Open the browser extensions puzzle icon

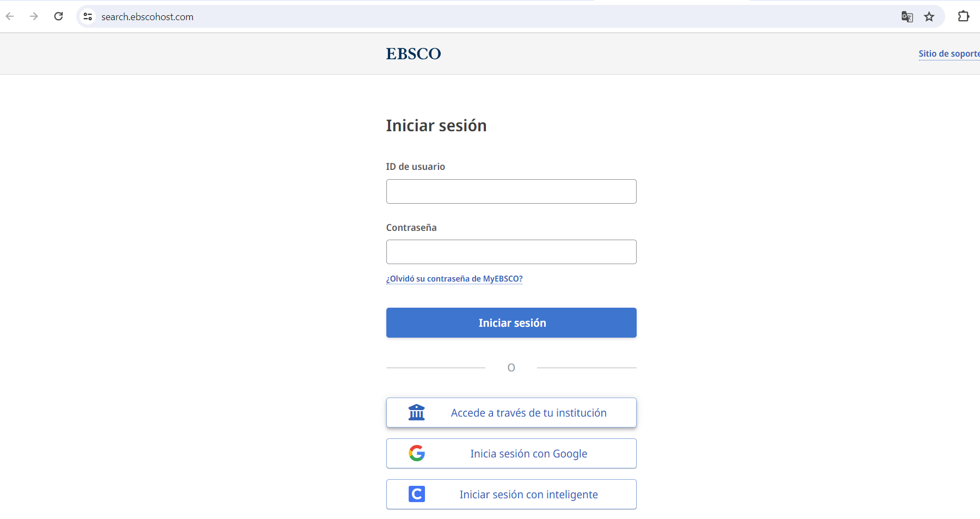[964, 16]
